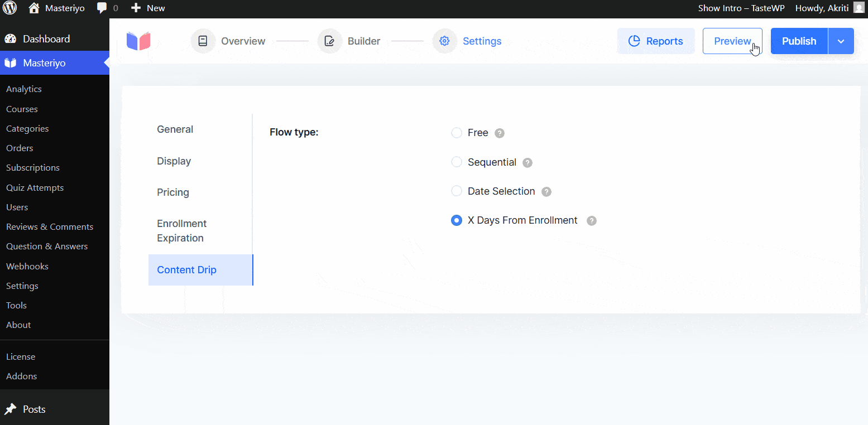Click the plus icon for New

pyautogui.click(x=136, y=8)
